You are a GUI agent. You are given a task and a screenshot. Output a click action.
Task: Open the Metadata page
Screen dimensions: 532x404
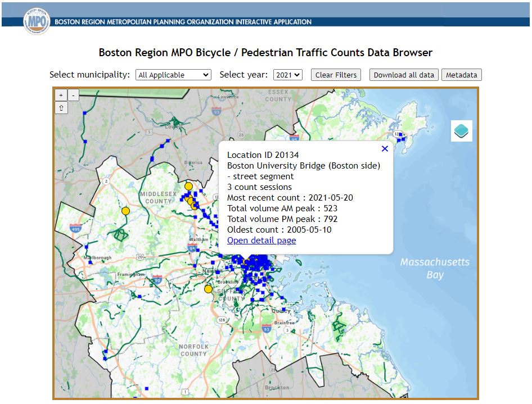click(x=461, y=74)
